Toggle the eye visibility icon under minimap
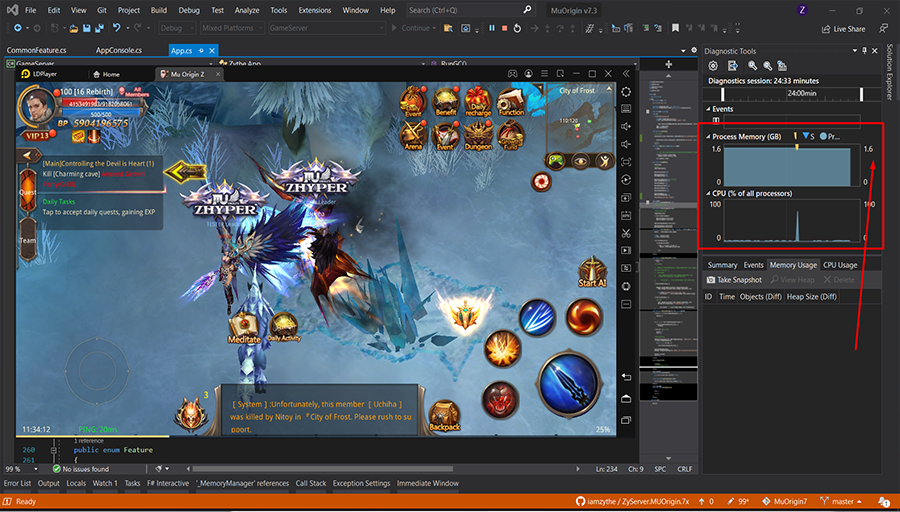This screenshot has height=512, width=900. 581,161
